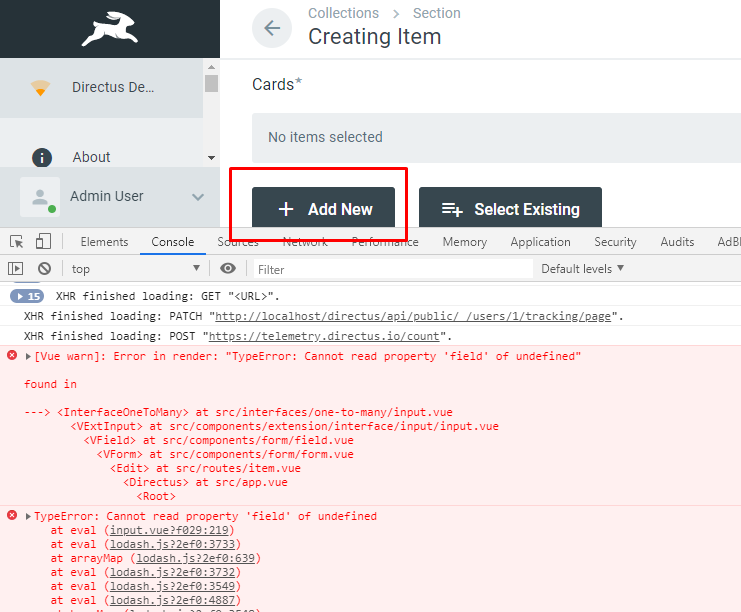
Task: Open the lodash.js?2ef0:3732 source link
Action: [172, 572]
